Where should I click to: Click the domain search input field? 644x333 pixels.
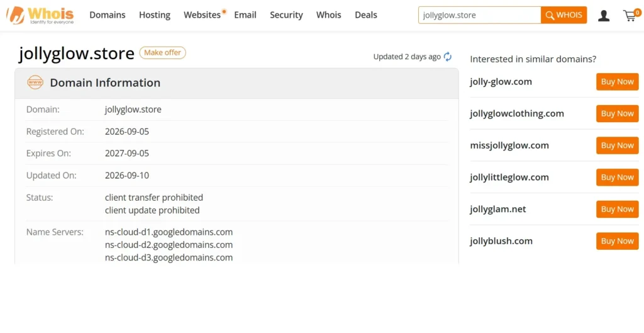click(479, 15)
